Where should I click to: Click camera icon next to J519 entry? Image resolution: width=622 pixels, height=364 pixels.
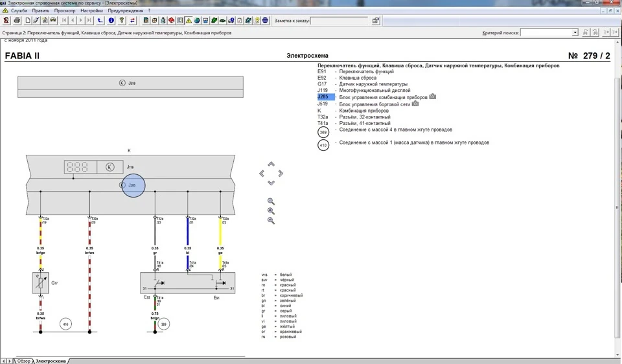415,104
